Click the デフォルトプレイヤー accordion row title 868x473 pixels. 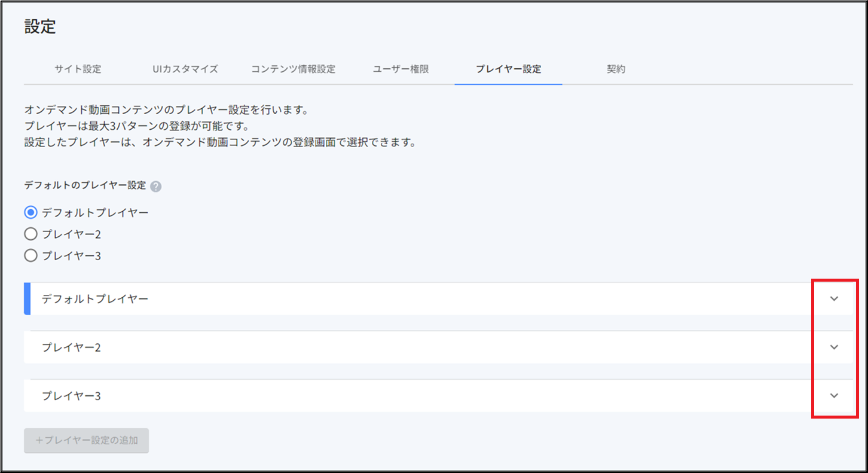click(x=95, y=298)
